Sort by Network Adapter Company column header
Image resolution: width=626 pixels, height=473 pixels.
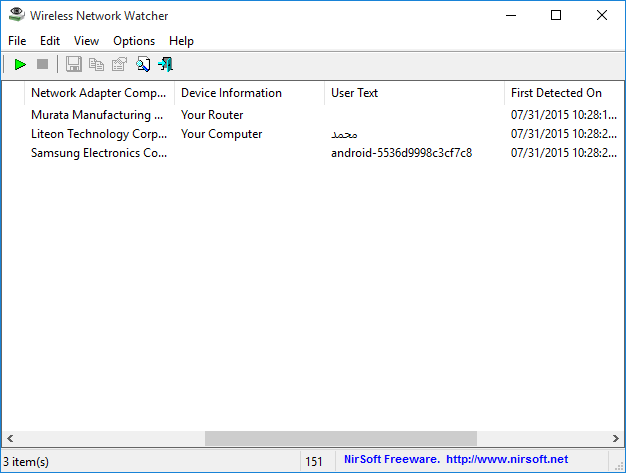tap(99, 93)
